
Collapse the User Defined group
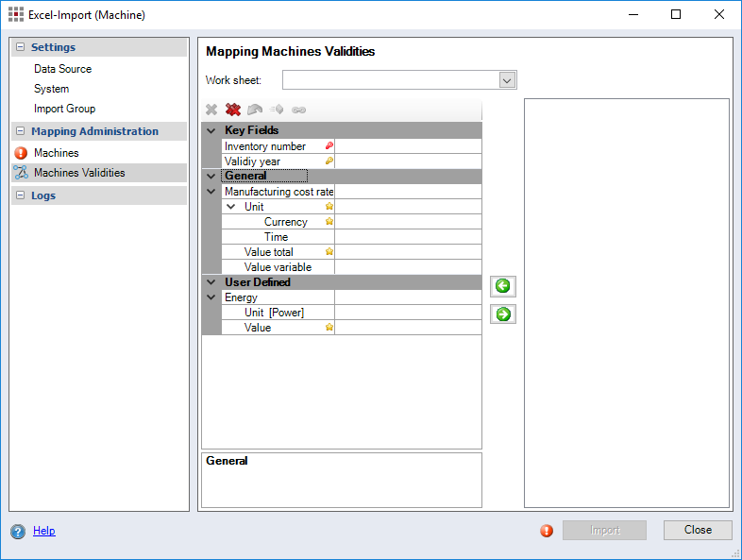[211, 281]
